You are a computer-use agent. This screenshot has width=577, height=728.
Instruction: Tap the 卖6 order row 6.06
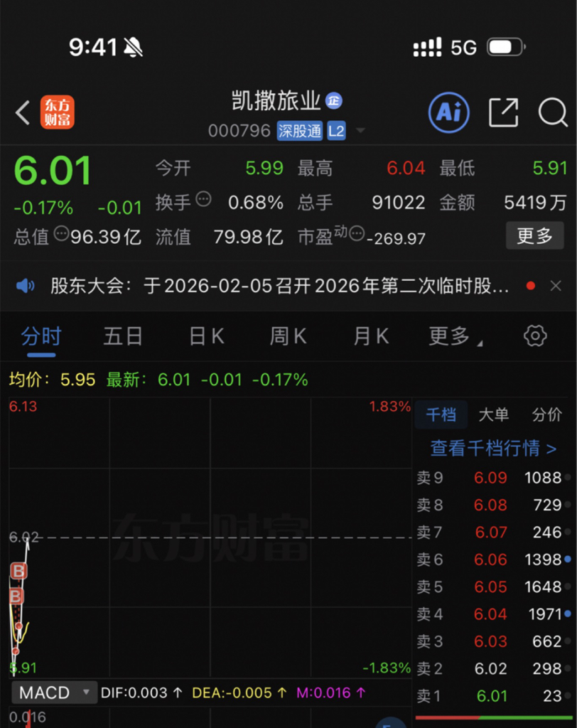[x=493, y=560]
